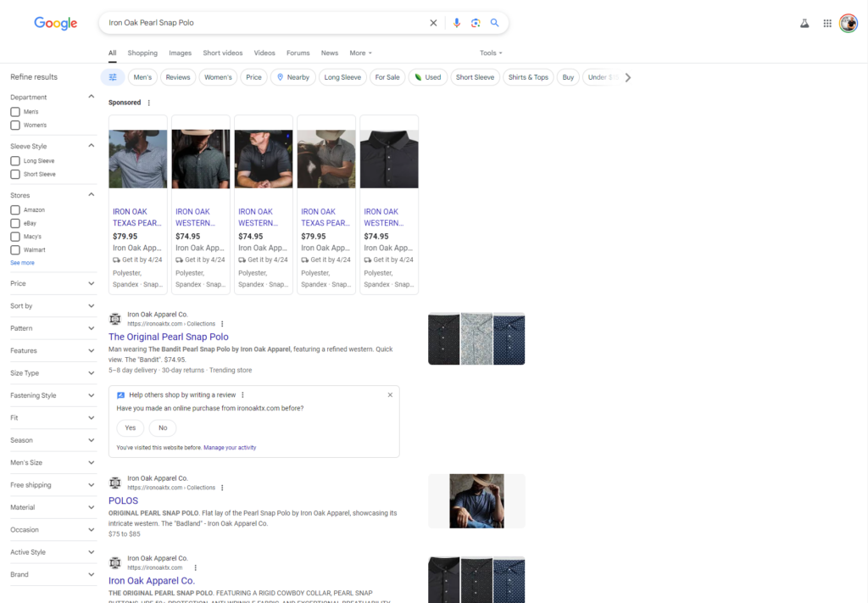Expand the Fastening Style filter
The height and width of the screenshot is (603, 868).
click(53, 395)
